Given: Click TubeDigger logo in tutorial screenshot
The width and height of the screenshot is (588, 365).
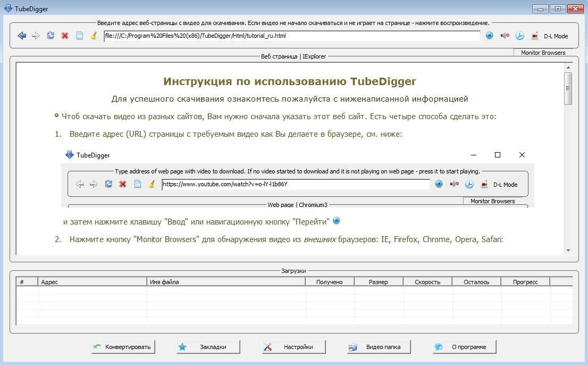Looking at the screenshot, I should (x=69, y=154).
